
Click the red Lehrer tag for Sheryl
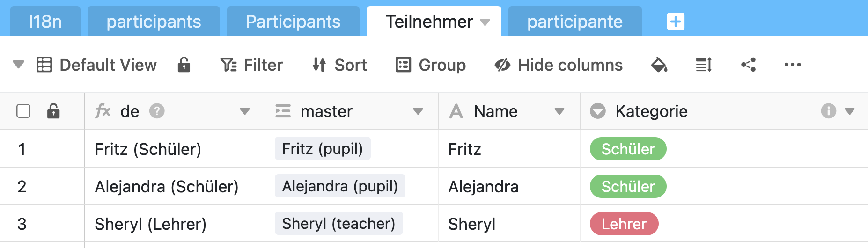coord(624,224)
